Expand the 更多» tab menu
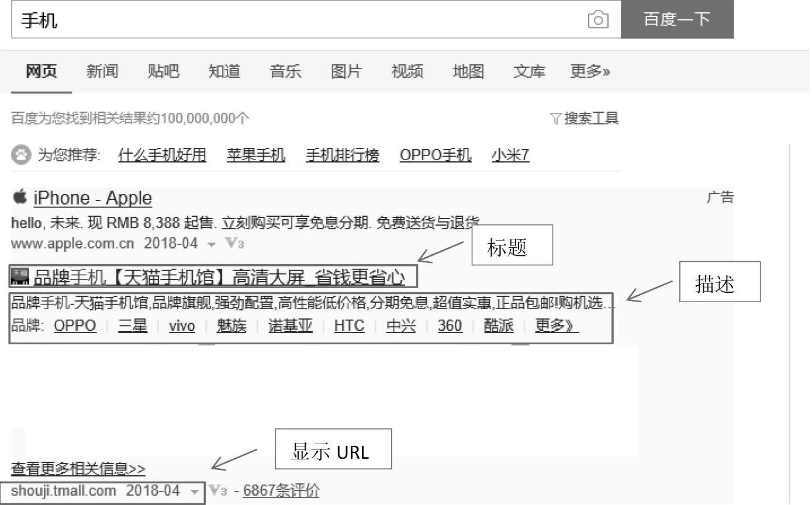The width and height of the screenshot is (812, 505). click(x=590, y=71)
